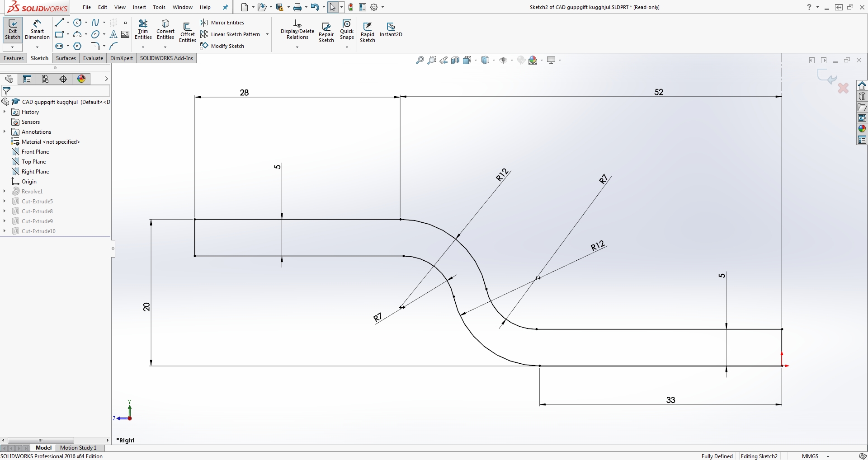Image resolution: width=868 pixels, height=460 pixels.
Task: Switch to the Evaluate tab
Action: (x=93, y=58)
